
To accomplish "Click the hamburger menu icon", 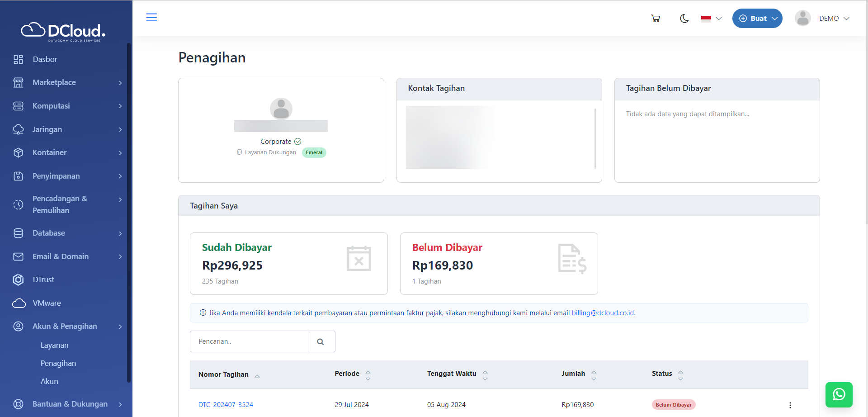I will click(x=151, y=18).
